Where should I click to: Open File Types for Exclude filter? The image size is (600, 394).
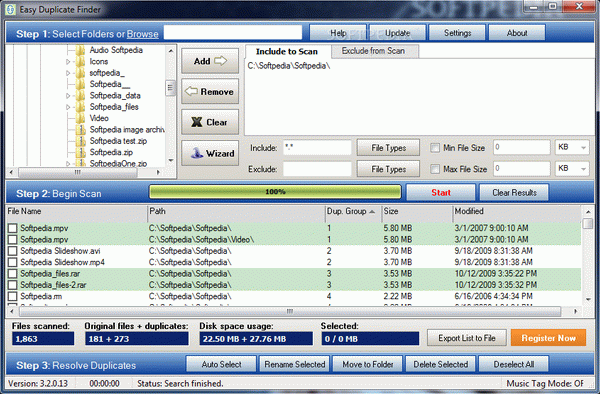click(388, 169)
